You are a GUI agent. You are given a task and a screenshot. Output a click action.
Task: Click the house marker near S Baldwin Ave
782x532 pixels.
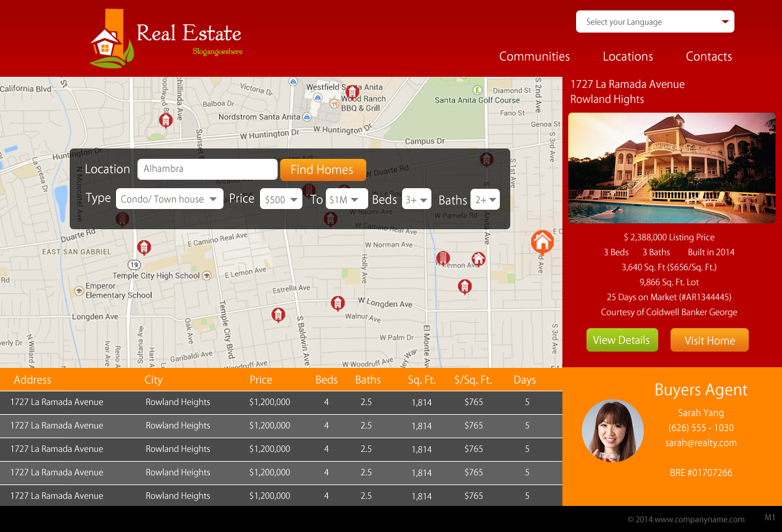(x=278, y=315)
